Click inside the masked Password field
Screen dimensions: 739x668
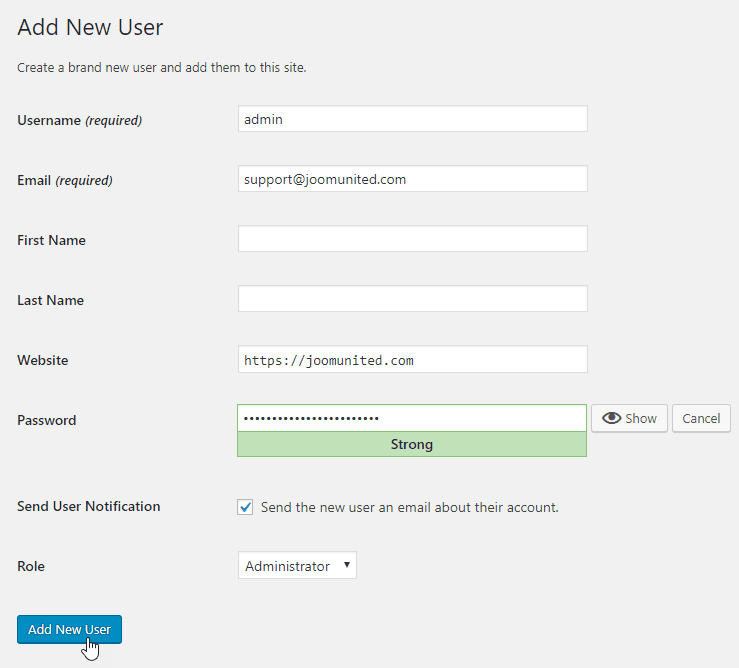tap(412, 418)
